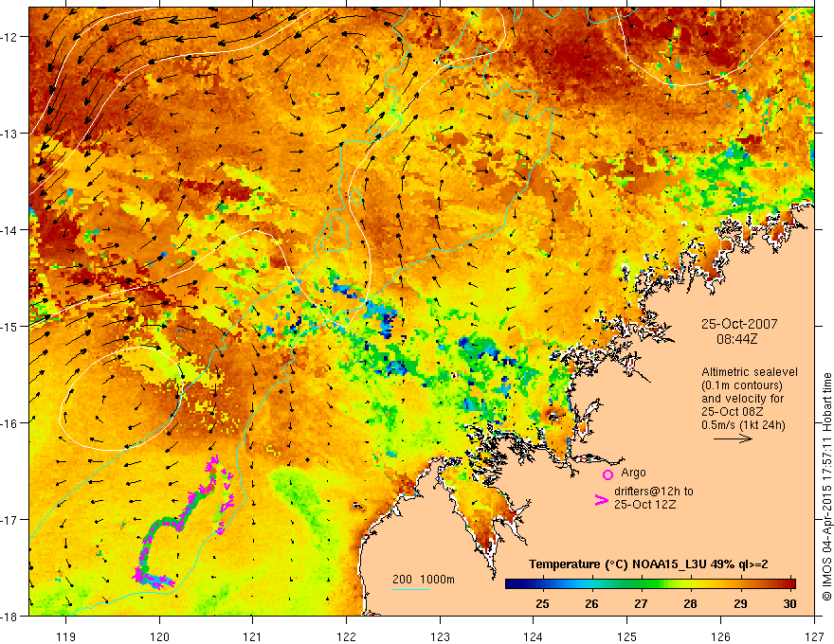834x644 pixels.
Task: Click the 'drifters@12h to' legend label
Action: [654, 492]
